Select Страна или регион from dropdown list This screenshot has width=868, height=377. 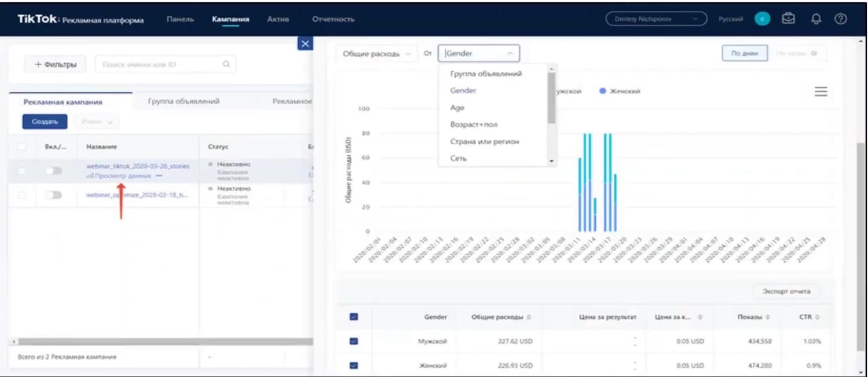[x=484, y=141]
